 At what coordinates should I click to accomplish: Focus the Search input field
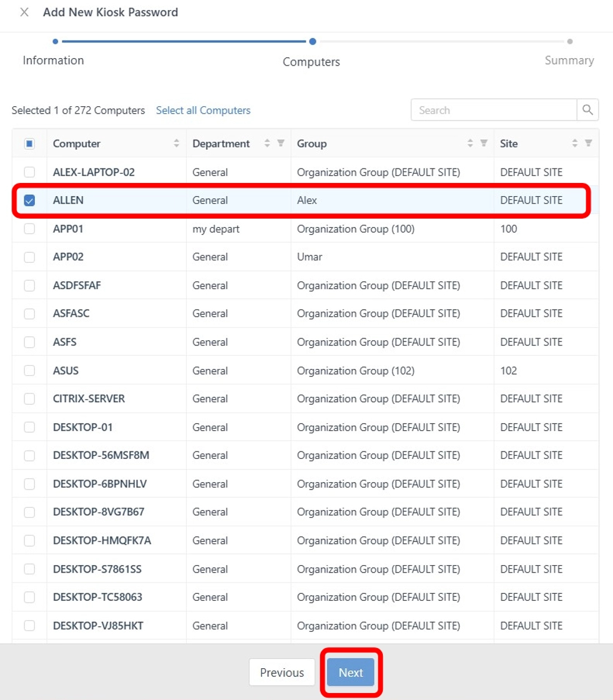pos(494,110)
